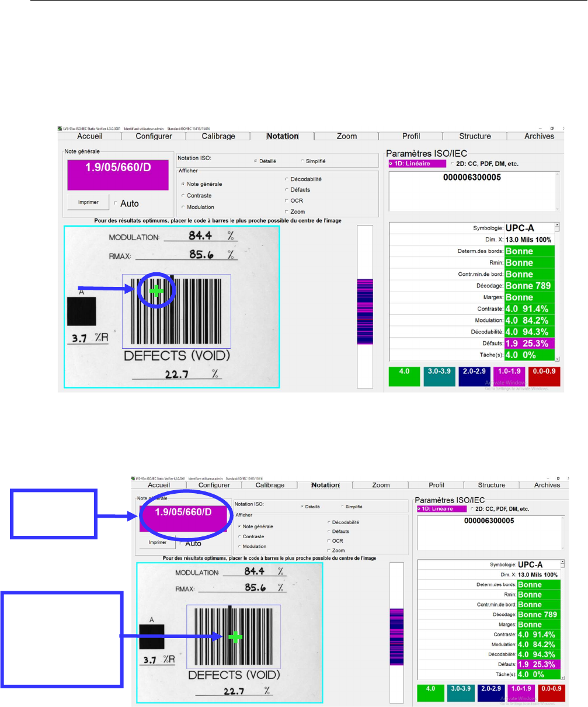This screenshot has height=707, width=588.
Task: Select Simplifié ISO notation in upper screenshot
Action: coord(313,161)
